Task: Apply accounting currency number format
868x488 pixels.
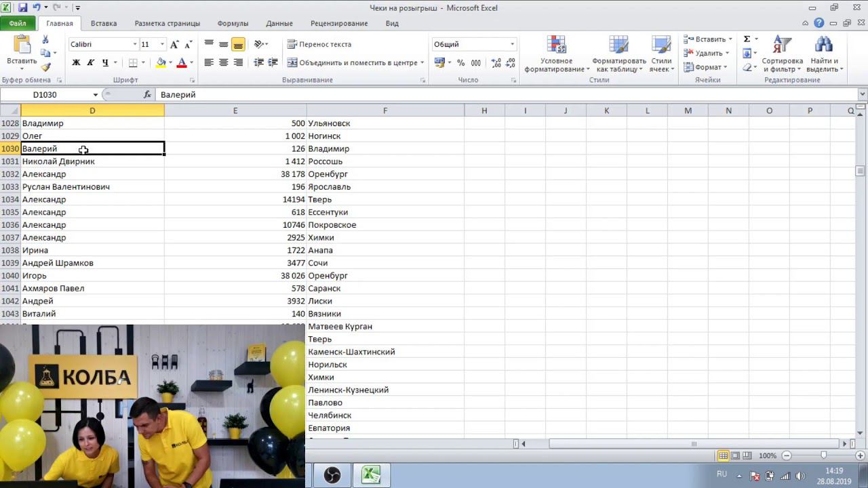Action: (439, 63)
